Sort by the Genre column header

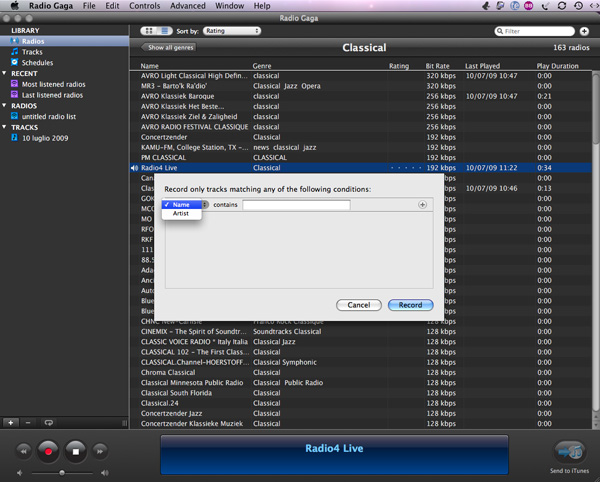[262, 66]
